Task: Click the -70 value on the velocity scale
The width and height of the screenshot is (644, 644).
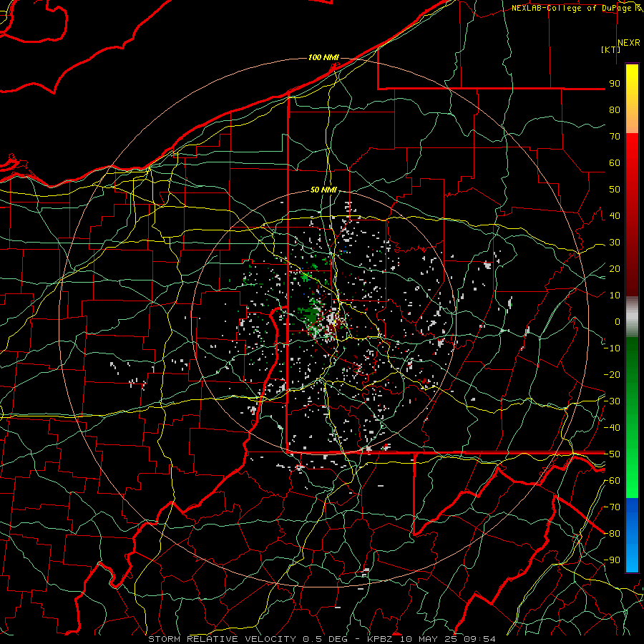Action: (612, 507)
